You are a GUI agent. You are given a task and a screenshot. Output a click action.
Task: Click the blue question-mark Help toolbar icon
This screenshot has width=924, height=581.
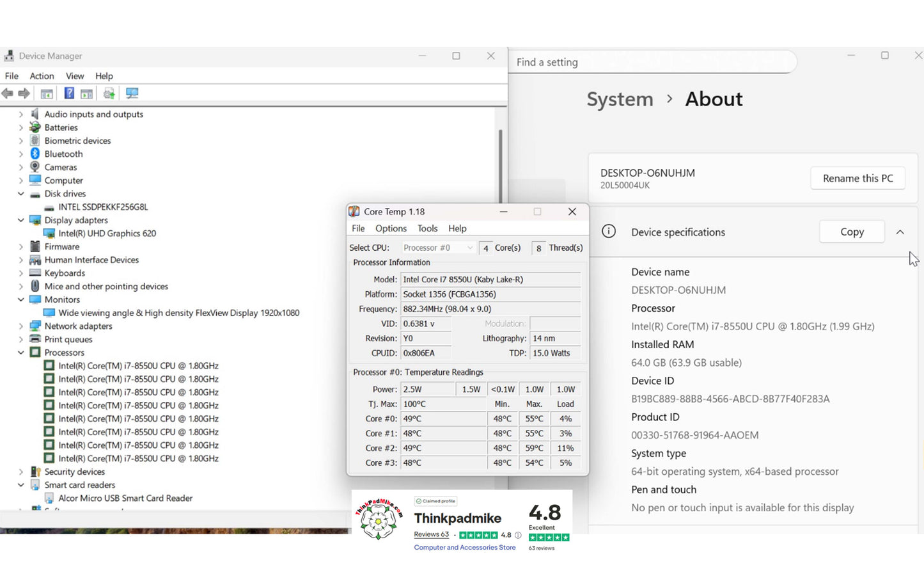click(x=69, y=93)
